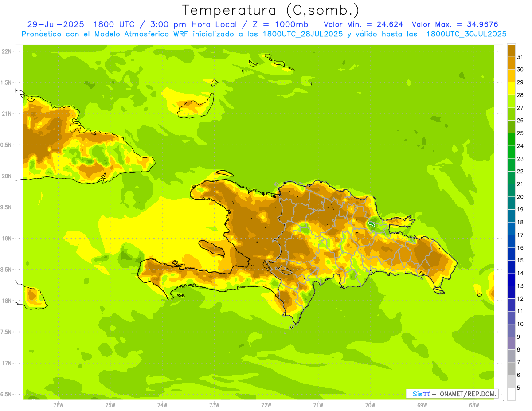Click the 'Temperatura (C,somb.)' map title

click(271, 10)
